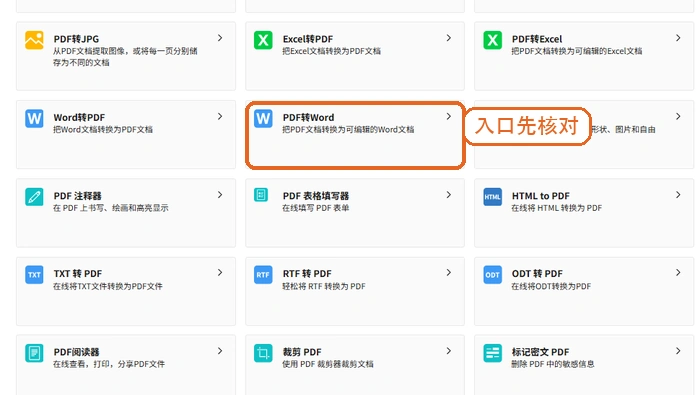This screenshot has width=700, height=395.
Task: Select the PDF转Excel tool title
Action: click(x=537, y=39)
